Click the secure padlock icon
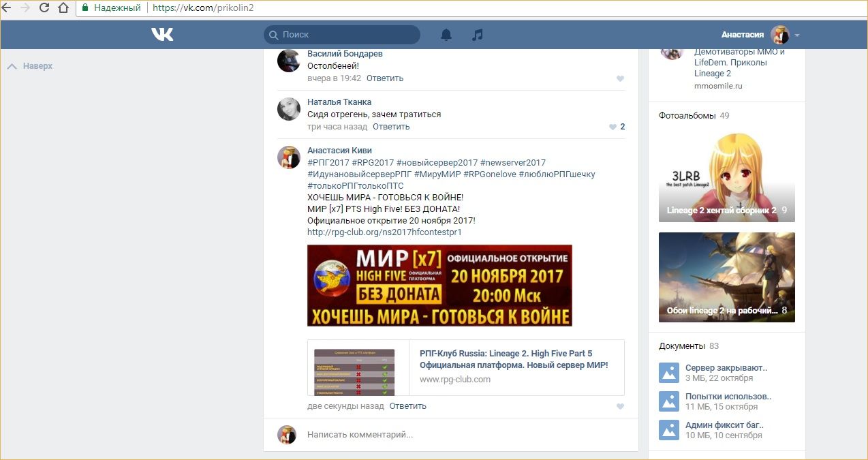The height and width of the screenshot is (460, 868). 85,8
